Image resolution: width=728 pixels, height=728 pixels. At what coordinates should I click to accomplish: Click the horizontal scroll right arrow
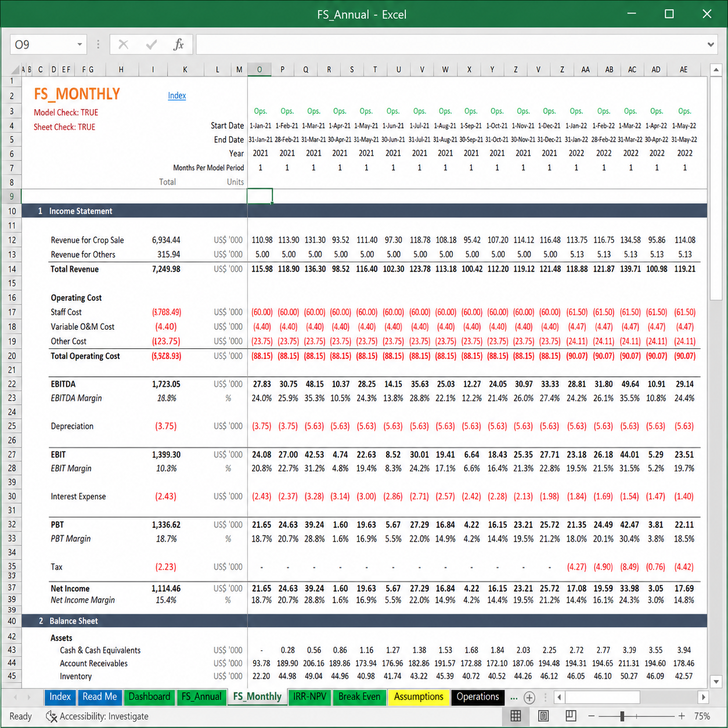704,697
